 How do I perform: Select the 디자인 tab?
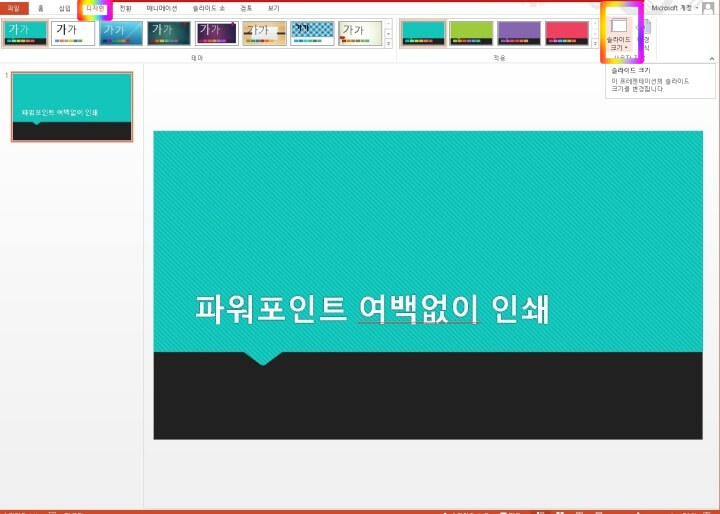(95, 8)
